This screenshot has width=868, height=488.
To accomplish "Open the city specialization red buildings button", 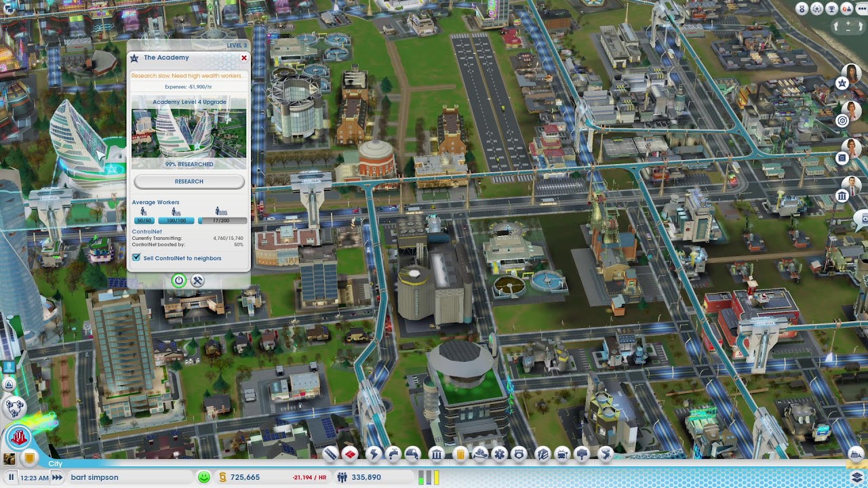I will [19, 438].
